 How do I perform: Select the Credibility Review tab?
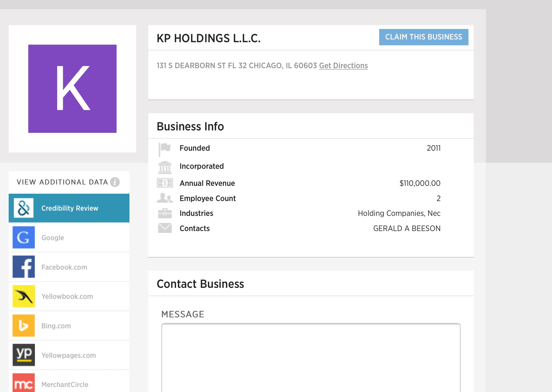point(70,208)
